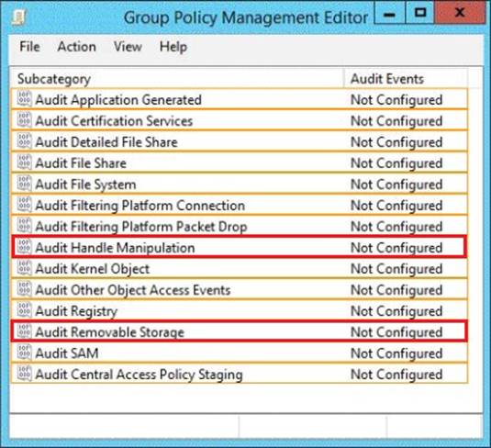Click the Audit Application Generated policy icon
Viewport: 491px width, 448px height.
coord(24,99)
